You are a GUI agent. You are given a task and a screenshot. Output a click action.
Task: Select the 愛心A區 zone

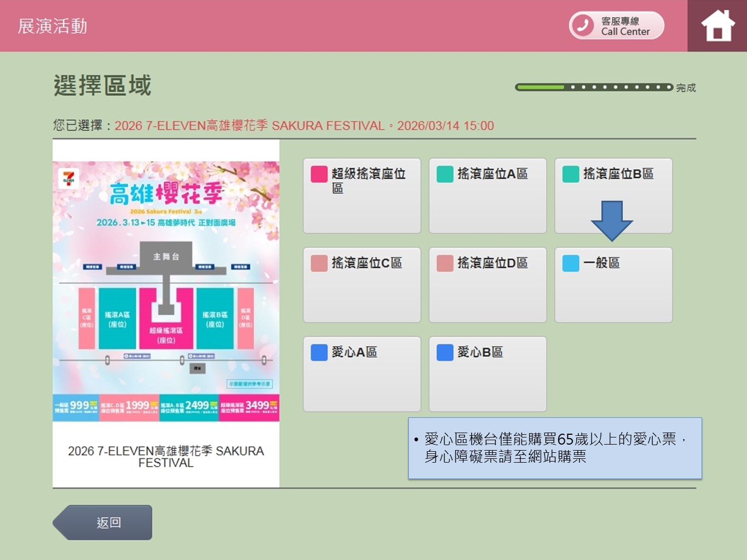[362, 374]
